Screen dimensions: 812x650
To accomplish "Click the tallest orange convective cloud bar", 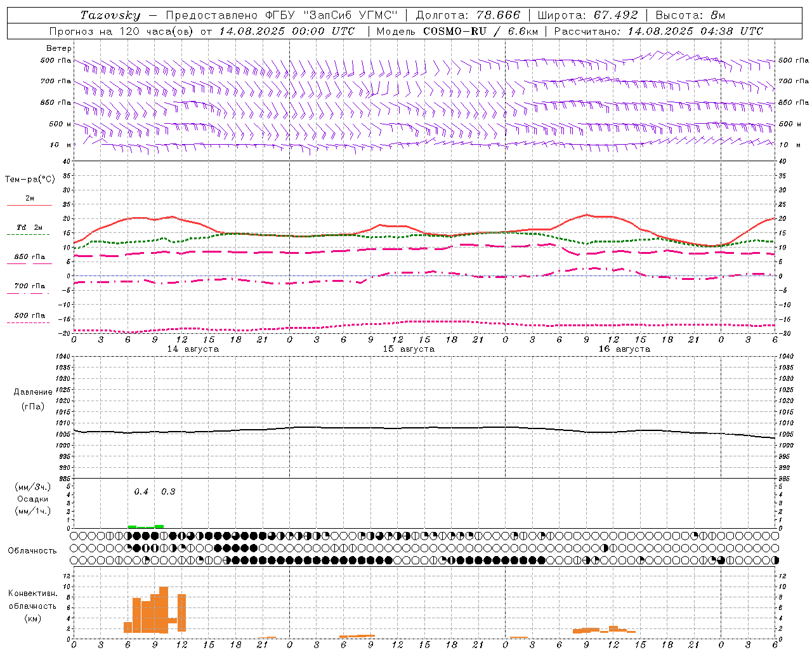I will 164,610.
